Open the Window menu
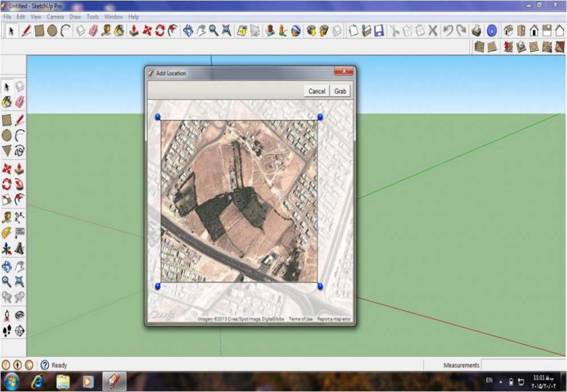Screen dimensions: 567x392 113,17
